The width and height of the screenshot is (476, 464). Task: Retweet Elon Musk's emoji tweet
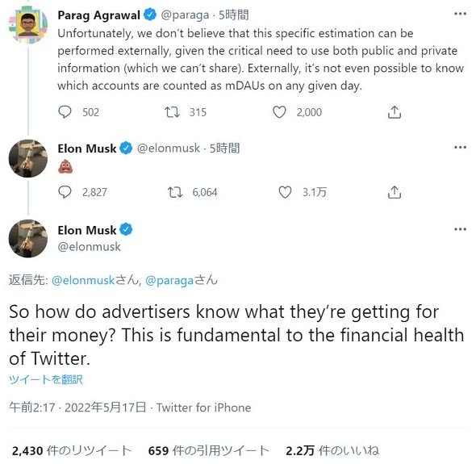click(x=175, y=192)
